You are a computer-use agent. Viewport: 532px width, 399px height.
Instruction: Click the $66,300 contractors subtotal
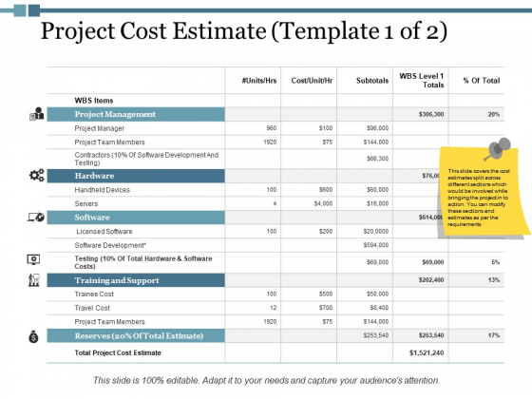[x=377, y=159]
